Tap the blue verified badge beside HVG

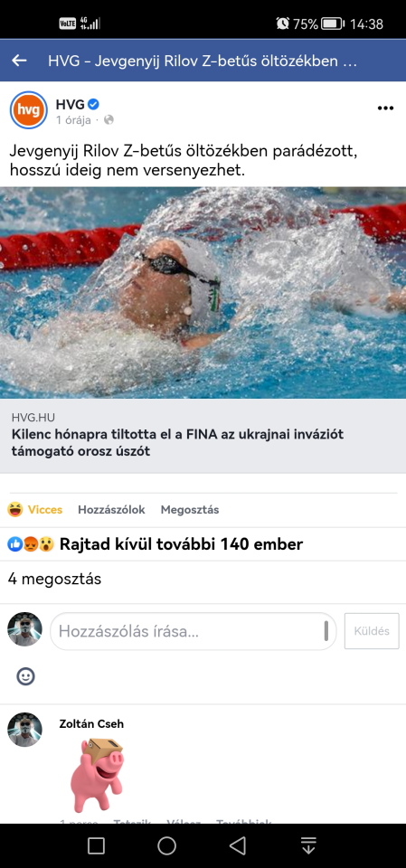click(94, 103)
